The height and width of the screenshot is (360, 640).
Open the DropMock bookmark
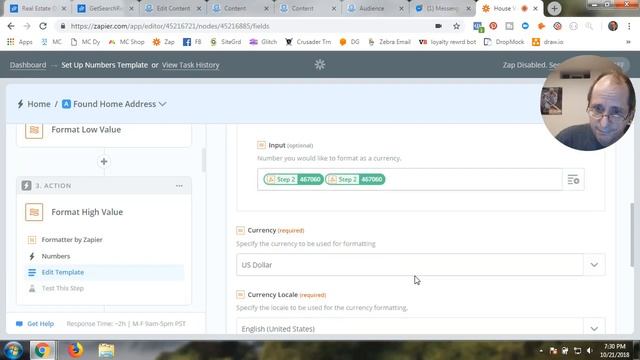tap(504, 42)
